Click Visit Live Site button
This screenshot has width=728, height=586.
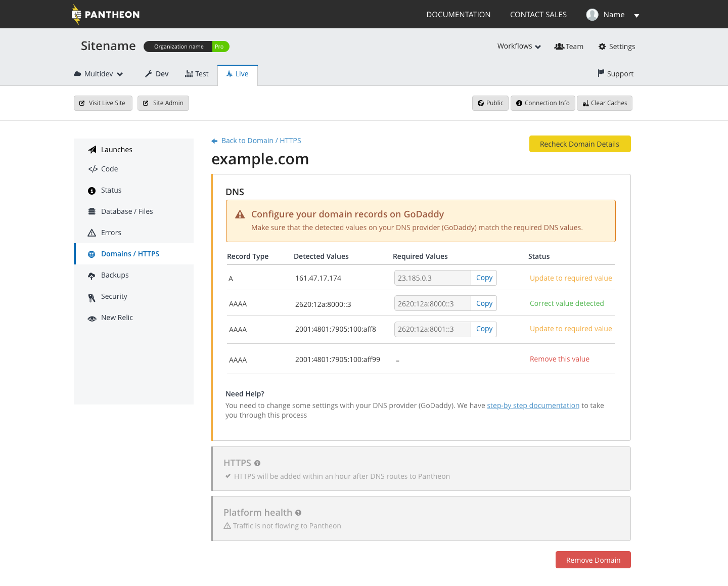[103, 103]
